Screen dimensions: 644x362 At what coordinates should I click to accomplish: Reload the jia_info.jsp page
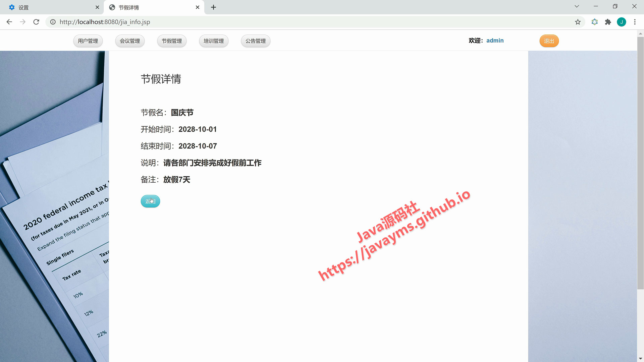point(36,22)
